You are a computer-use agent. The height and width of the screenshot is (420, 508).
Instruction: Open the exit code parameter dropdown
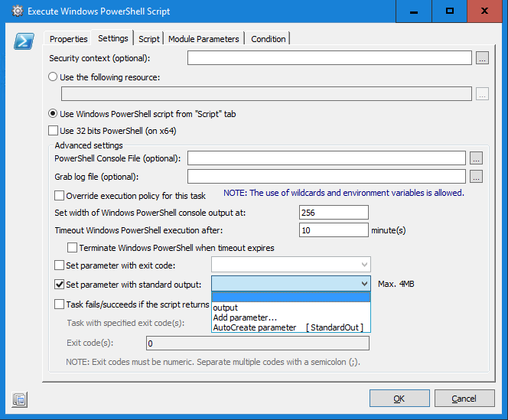coord(291,265)
